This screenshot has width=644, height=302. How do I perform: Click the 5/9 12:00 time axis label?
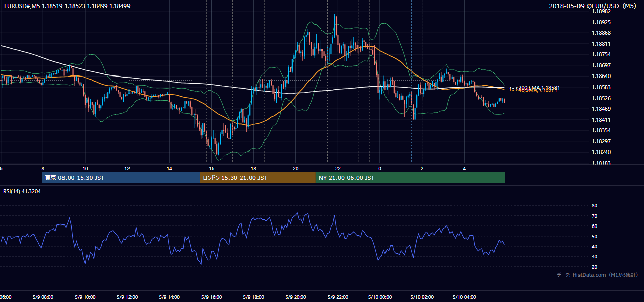[127, 297]
